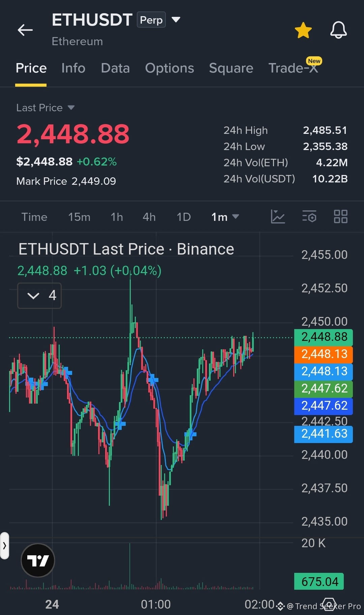Click the 20 K volume axis label
This screenshot has height=615, width=364.
click(x=313, y=543)
